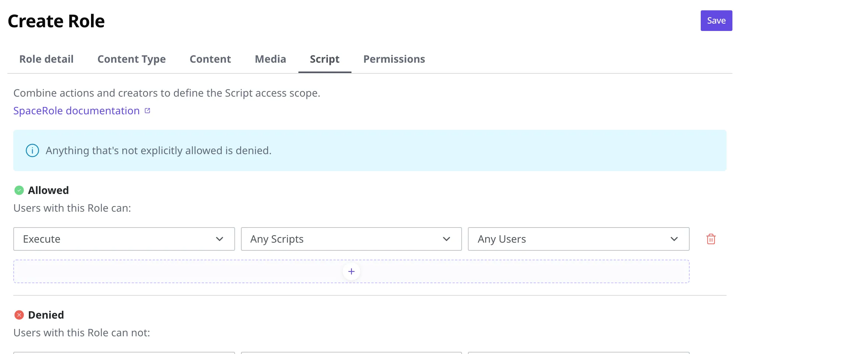
Task: Add a new allowed rule with plus button
Action: tap(351, 271)
